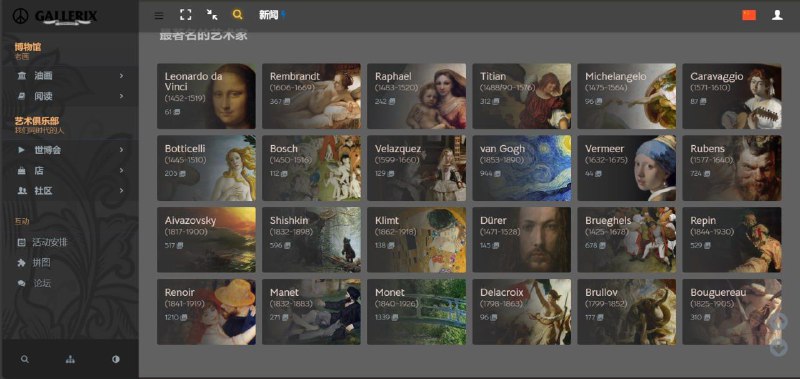Open the Bouguereau artist card
Viewport: 800px width, 379px height.
pyautogui.click(x=732, y=312)
